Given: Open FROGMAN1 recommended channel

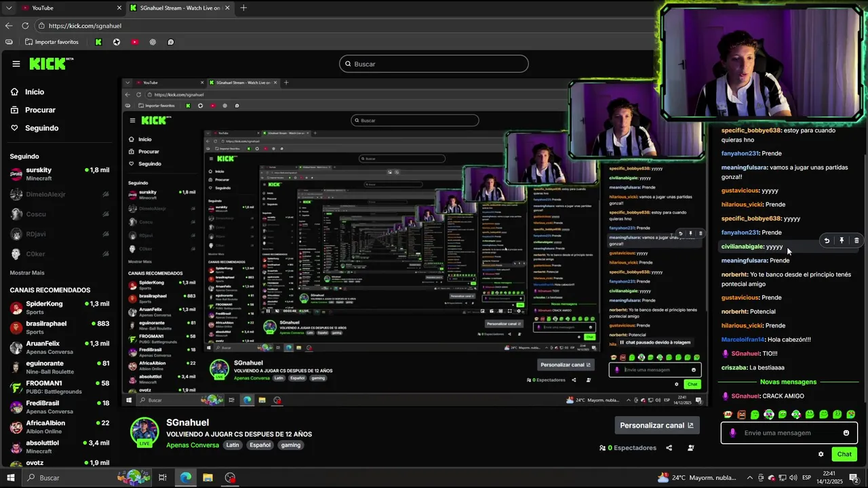Looking at the screenshot, I should click(x=60, y=387).
